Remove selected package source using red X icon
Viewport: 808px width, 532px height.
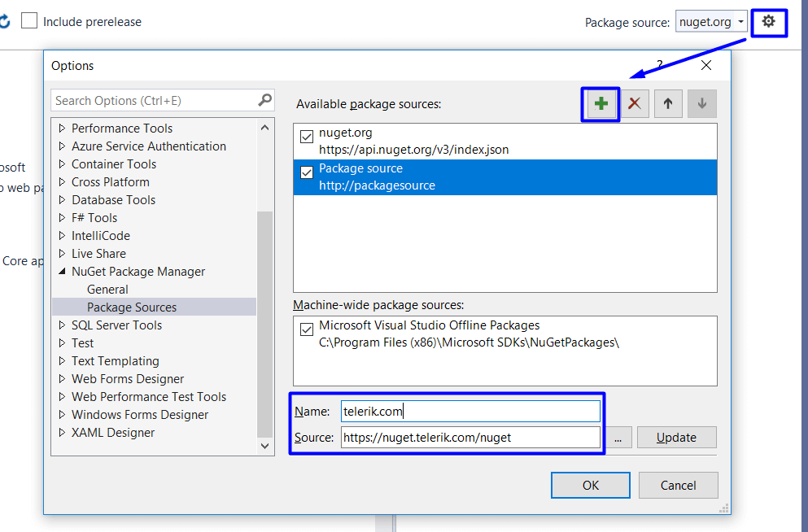pos(634,103)
